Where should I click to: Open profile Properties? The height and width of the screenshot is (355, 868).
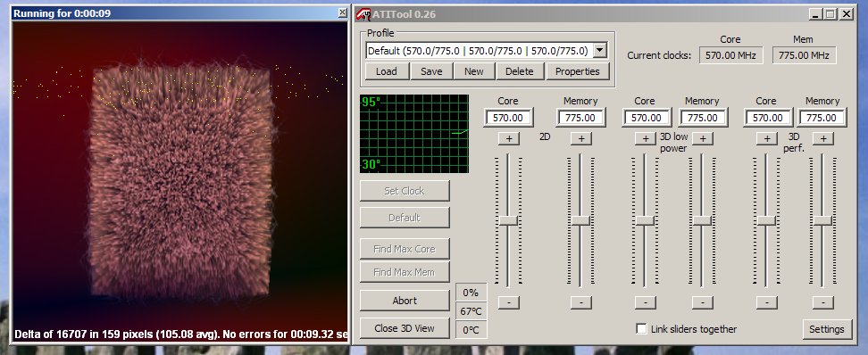tap(578, 71)
